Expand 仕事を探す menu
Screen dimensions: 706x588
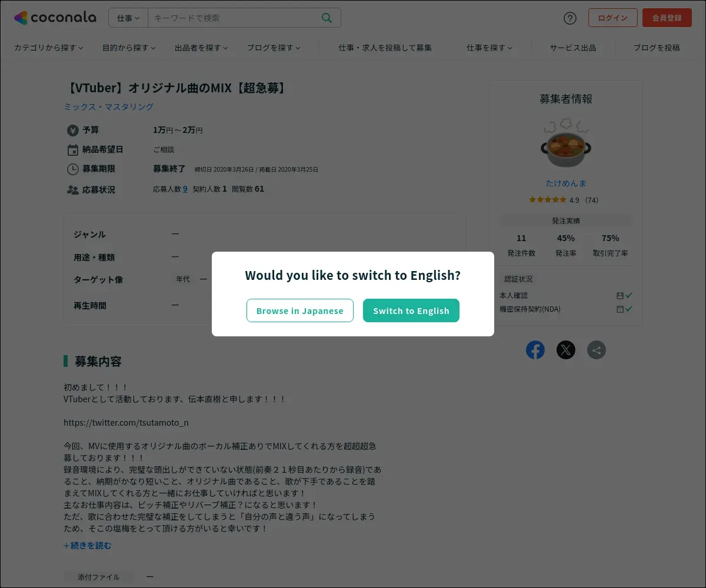click(x=489, y=48)
